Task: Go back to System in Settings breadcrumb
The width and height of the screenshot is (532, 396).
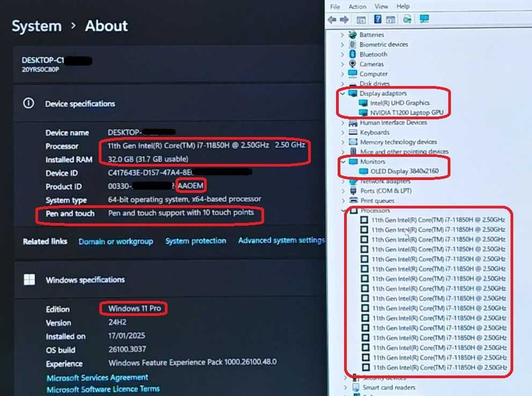Action: point(37,26)
